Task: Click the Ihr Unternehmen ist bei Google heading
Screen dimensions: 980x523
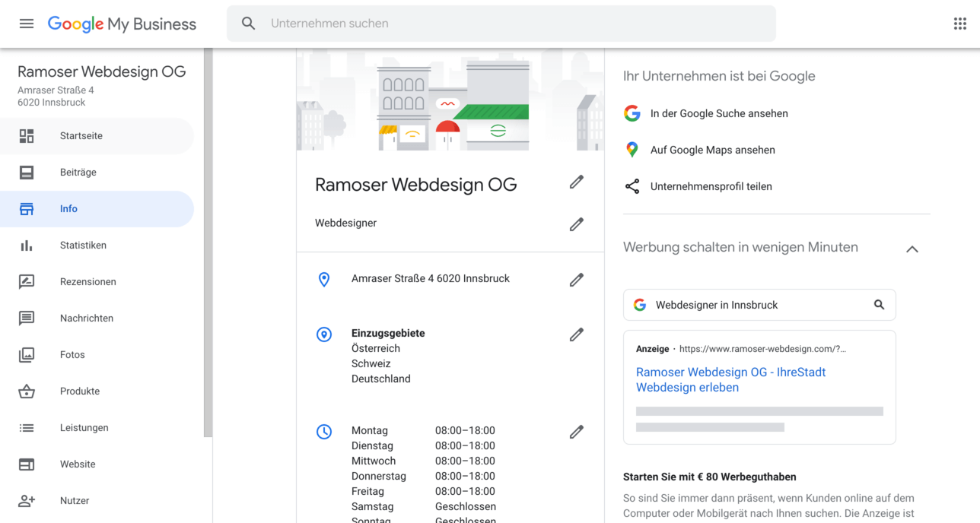Action: click(x=719, y=76)
